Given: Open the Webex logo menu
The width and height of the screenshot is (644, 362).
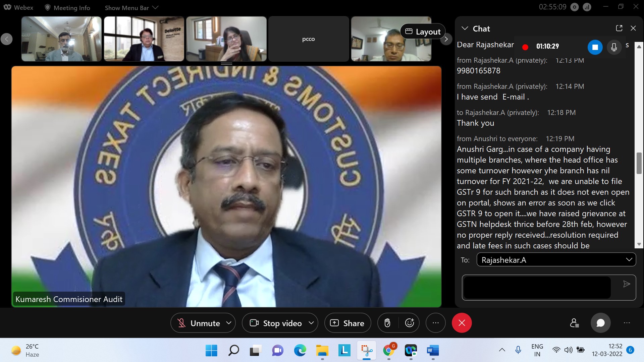Looking at the screenshot, I should click(x=18, y=7).
